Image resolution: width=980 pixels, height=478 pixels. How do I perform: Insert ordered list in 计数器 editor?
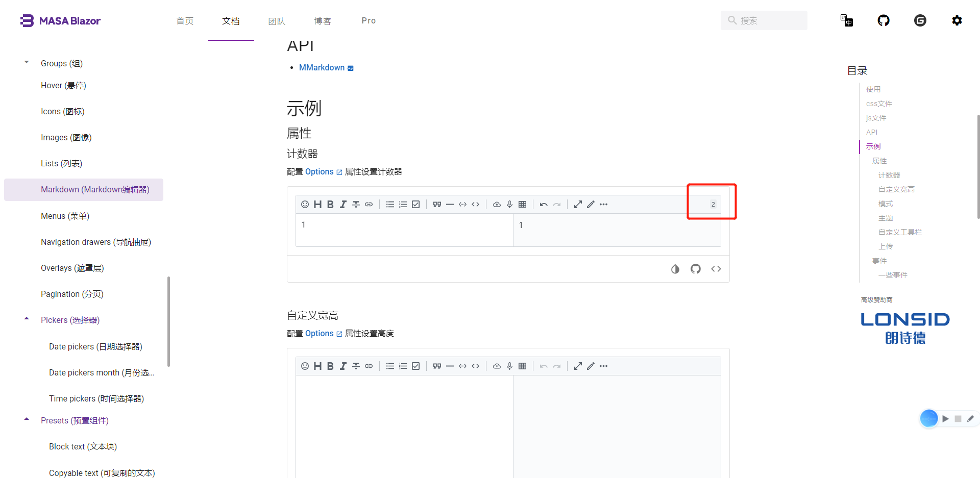[x=403, y=205]
